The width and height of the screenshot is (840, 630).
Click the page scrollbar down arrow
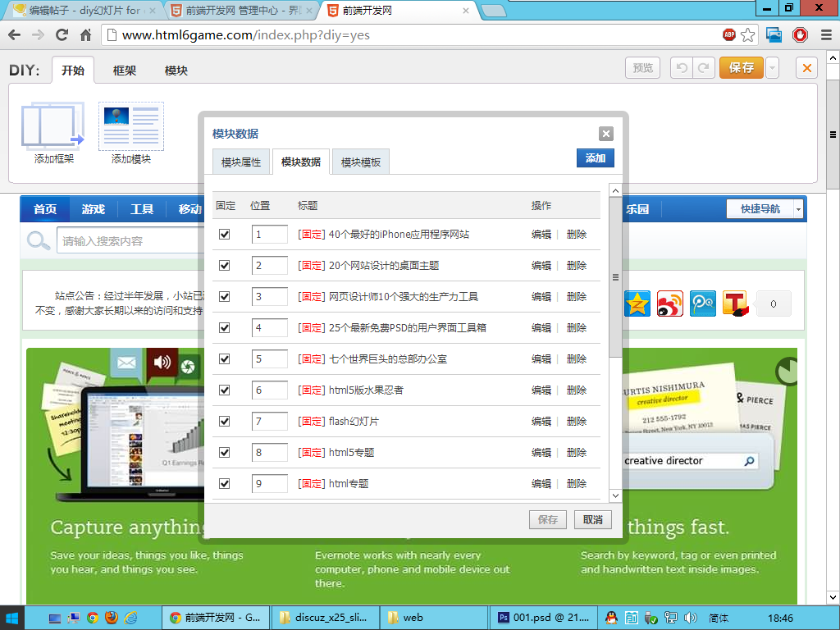click(x=833, y=597)
